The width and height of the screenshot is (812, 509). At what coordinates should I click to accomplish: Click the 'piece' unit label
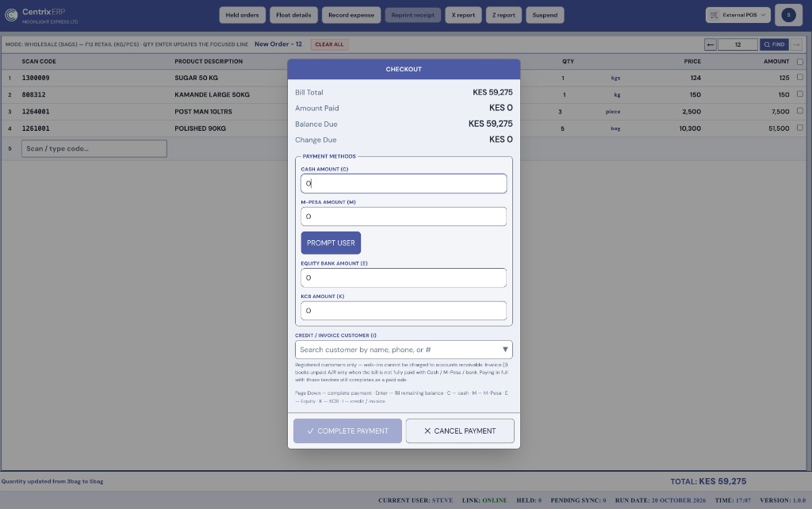click(613, 112)
